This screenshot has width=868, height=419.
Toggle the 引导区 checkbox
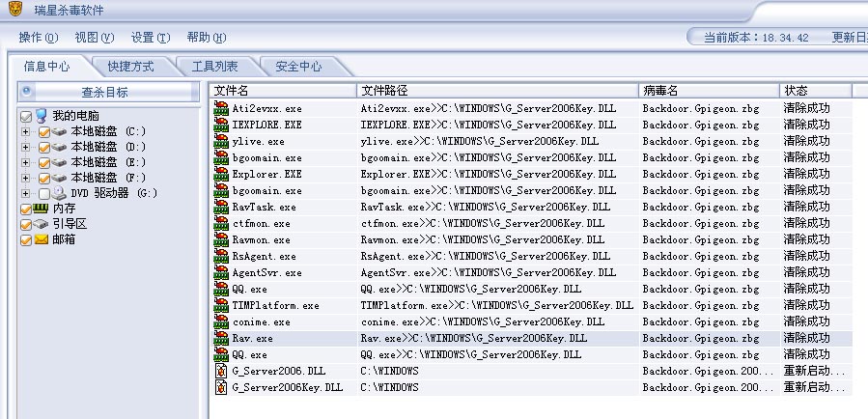25,225
